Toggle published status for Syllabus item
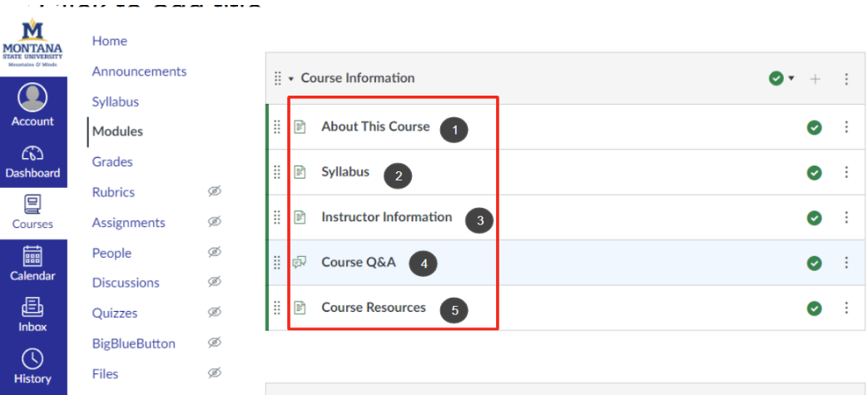This screenshot has height=395, width=868. tap(814, 172)
